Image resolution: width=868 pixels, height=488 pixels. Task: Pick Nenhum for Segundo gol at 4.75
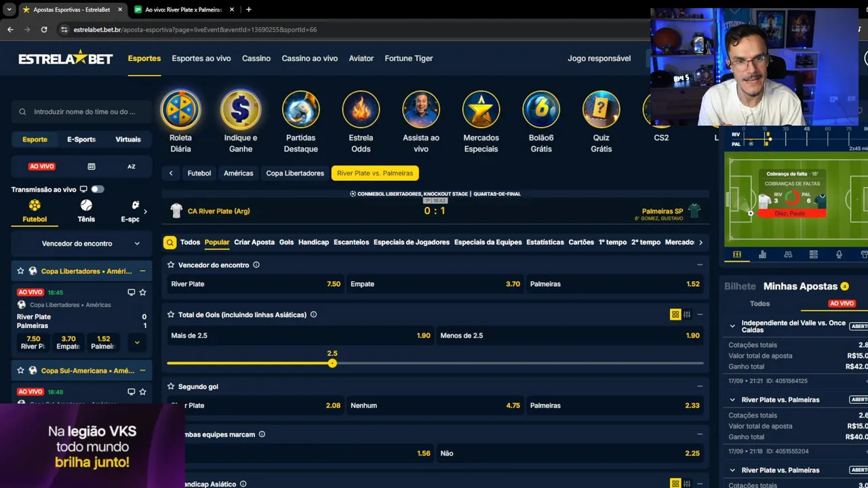[x=435, y=405]
